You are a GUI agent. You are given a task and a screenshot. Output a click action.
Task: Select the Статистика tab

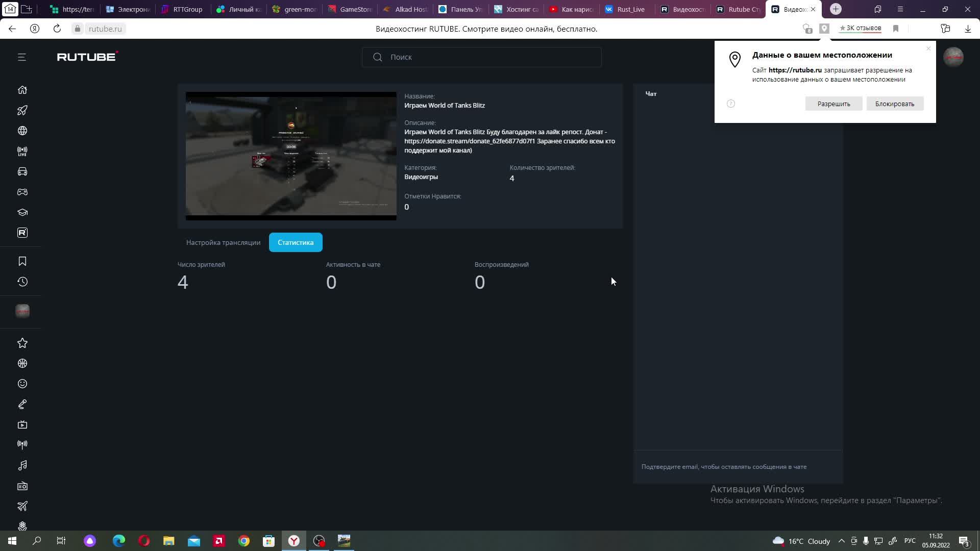[x=296, y=242]
